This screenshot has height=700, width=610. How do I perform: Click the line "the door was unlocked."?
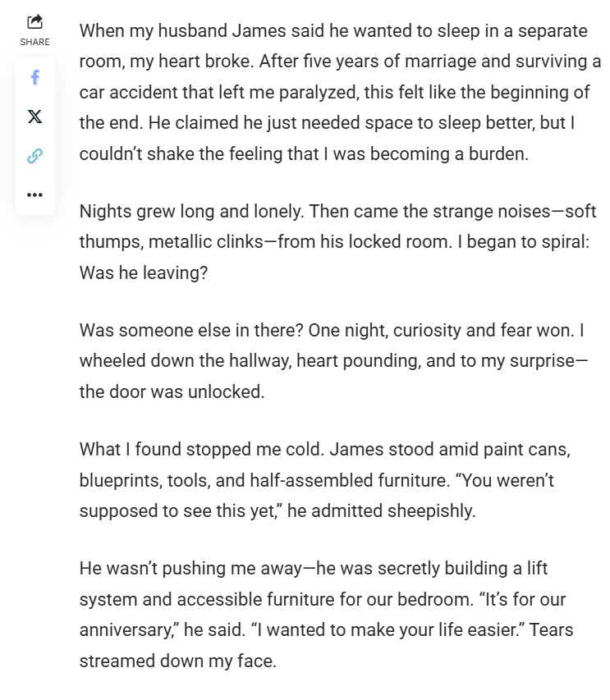click(x=172, y=391)
